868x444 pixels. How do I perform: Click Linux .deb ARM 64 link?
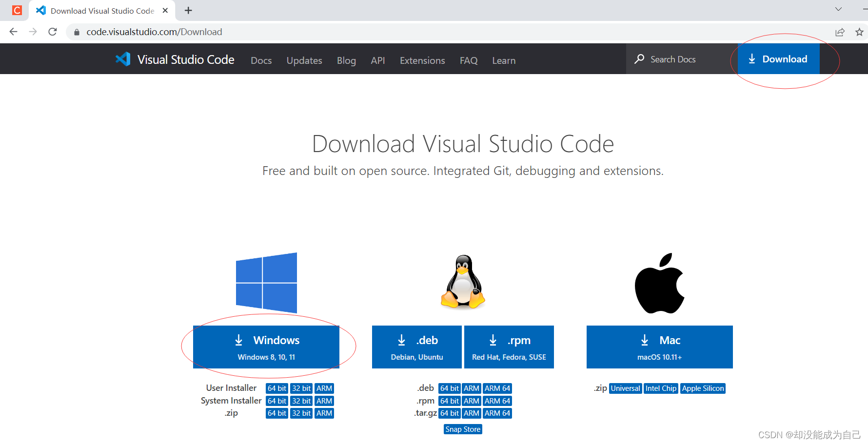coord(497,388)
